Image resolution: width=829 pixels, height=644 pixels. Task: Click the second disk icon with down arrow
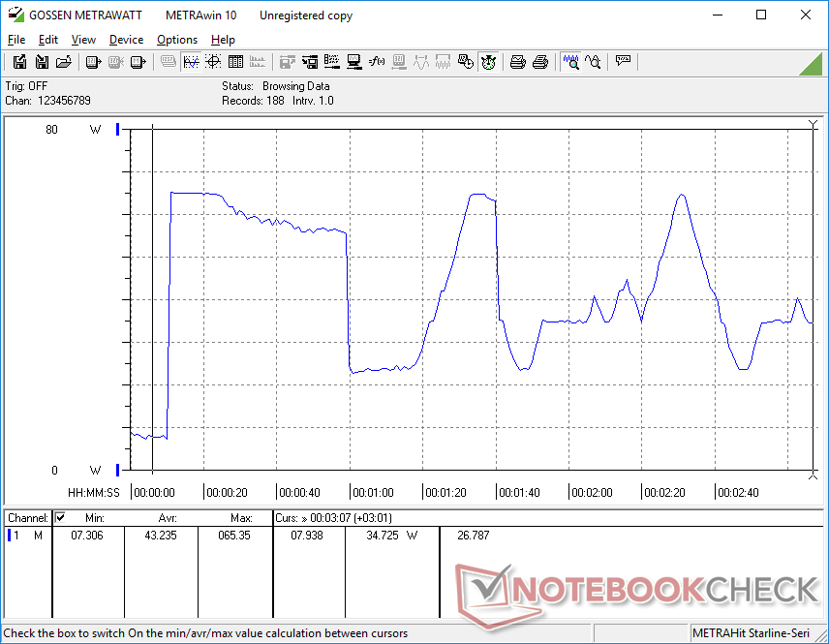[42, 62]
